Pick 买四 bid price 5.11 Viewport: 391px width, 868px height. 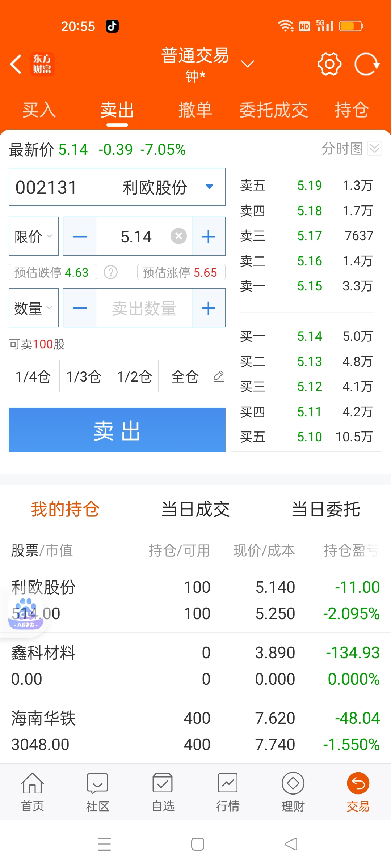click(306, 412)
